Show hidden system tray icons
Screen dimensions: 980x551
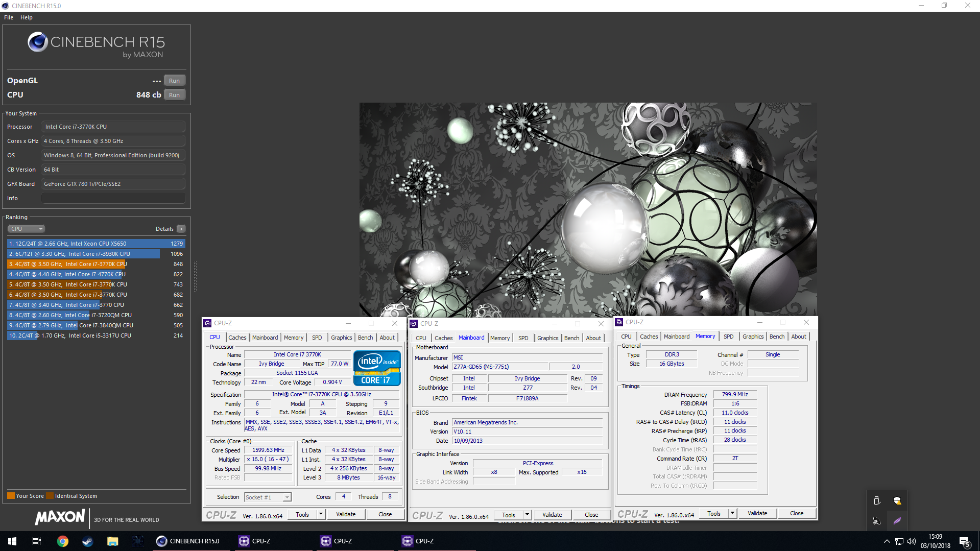click(x=887, y=541)
